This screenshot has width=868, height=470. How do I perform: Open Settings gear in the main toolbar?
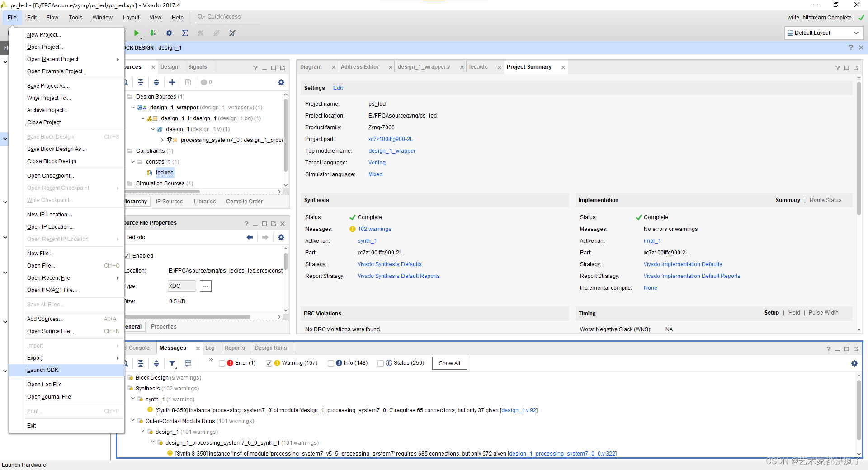[169, 33]
